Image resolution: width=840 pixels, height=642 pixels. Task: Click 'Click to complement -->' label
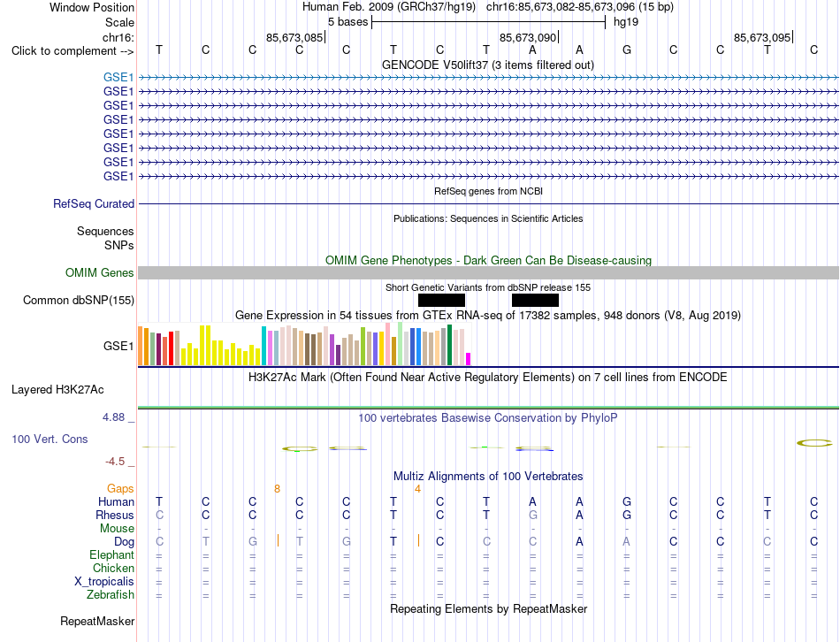point(73,51)
